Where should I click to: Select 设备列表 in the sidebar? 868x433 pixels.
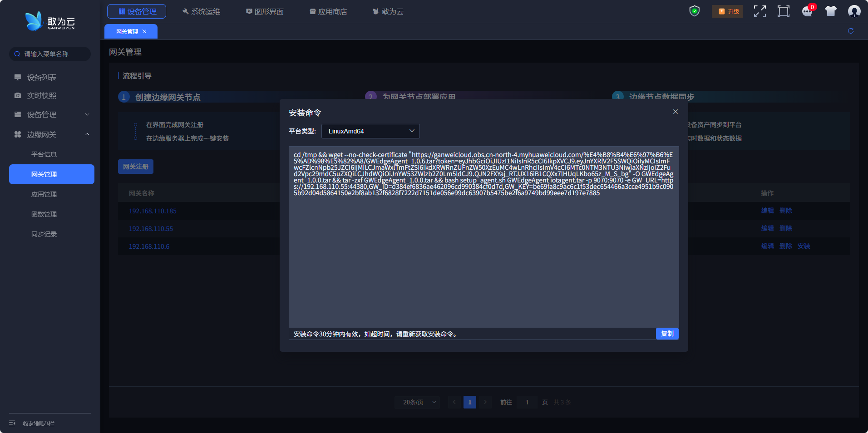[42, 78]
